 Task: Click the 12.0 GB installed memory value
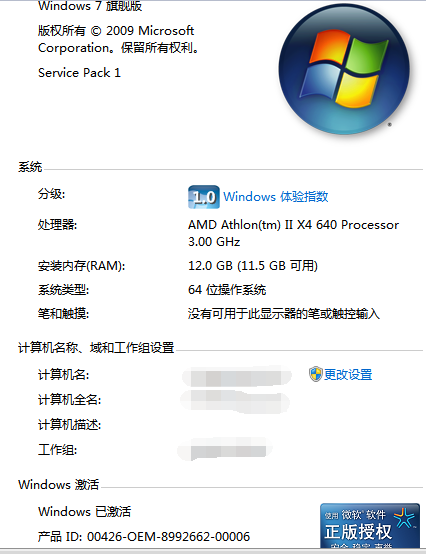coord(253,266)
